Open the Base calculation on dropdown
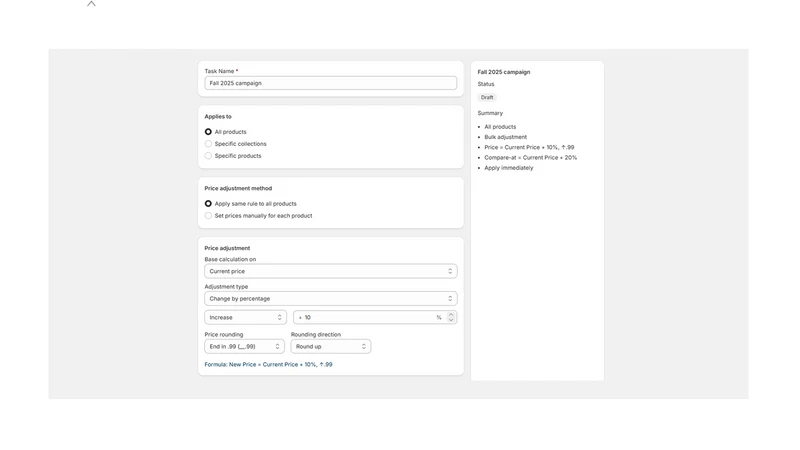The image size is (800, 450). pos(331,271)
